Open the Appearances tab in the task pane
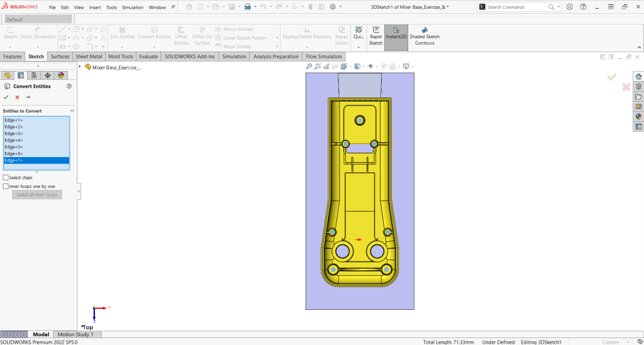Viewport: 644px width, 345px height. point(638,116)
